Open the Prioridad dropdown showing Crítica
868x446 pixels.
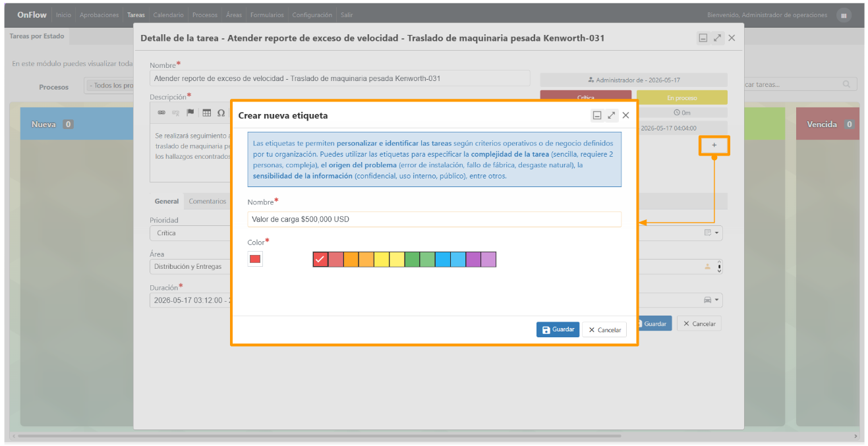(x=190, y=233)
